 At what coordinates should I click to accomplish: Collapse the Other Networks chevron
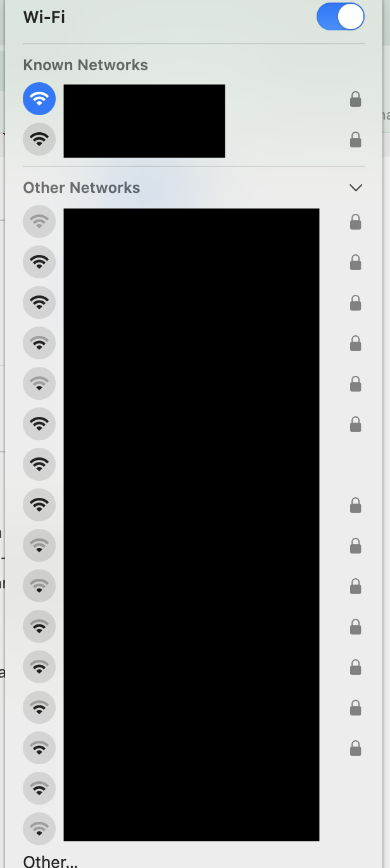[x=356, y=188]
